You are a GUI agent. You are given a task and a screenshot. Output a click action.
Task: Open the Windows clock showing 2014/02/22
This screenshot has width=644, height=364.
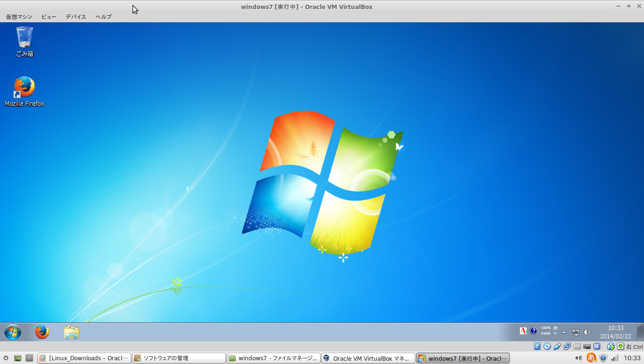616,332
